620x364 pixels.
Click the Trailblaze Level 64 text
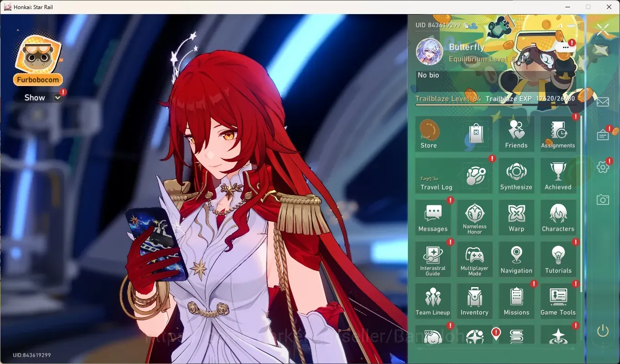(448, 99)
